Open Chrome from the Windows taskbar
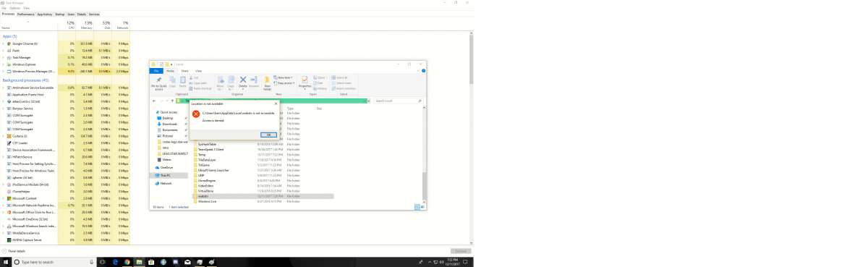Image resolution: width=868 pixels, height=267 pixels. tap(127, 262)
